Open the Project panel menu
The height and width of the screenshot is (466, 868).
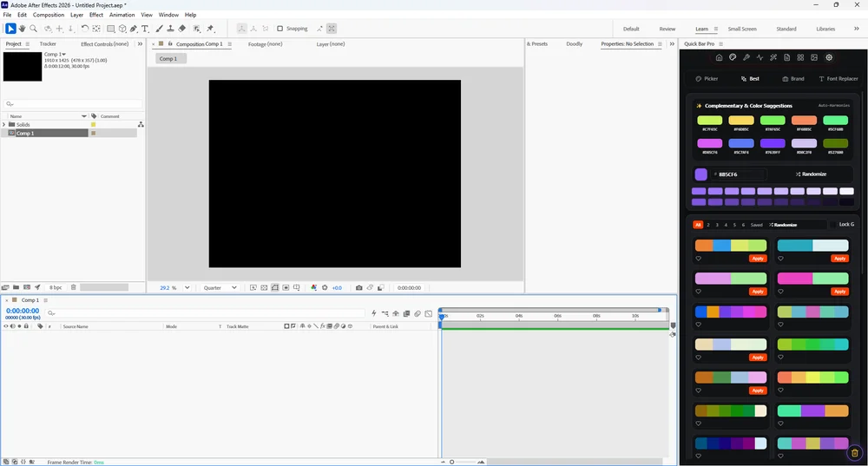click(27, 43)
